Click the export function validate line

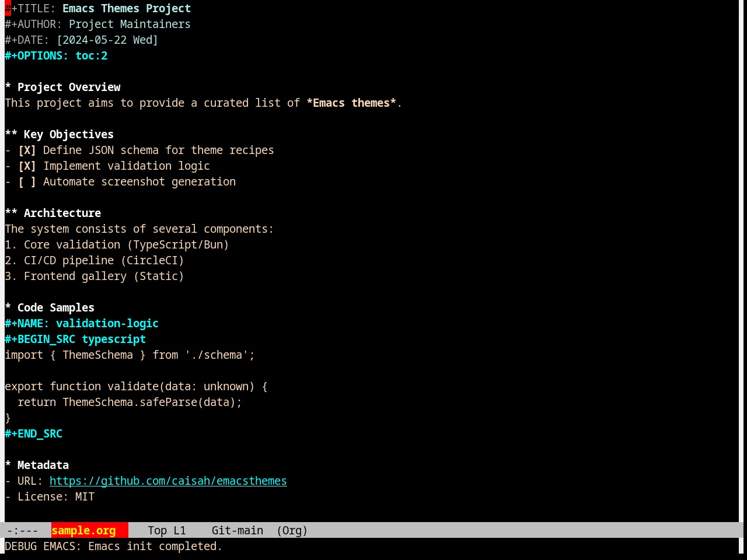pos(136,387)
